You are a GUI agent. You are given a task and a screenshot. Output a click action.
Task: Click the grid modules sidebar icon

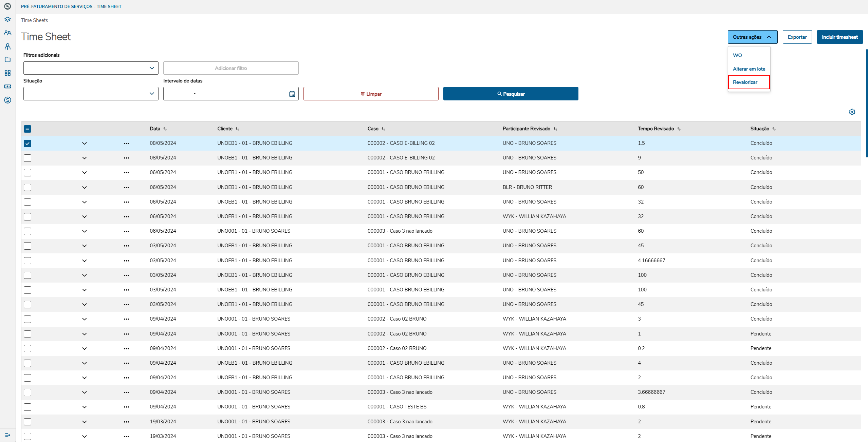point(7,73)
